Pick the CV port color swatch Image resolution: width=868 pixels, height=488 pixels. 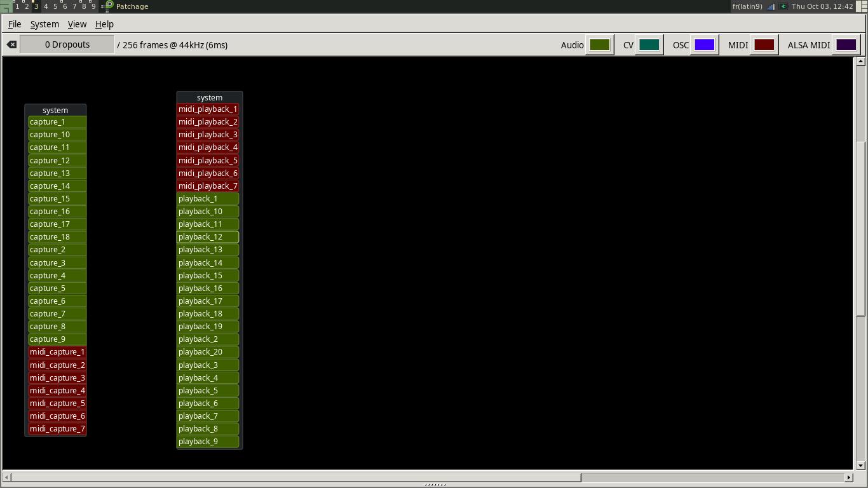pyautogui.click(x=649, y=44)
